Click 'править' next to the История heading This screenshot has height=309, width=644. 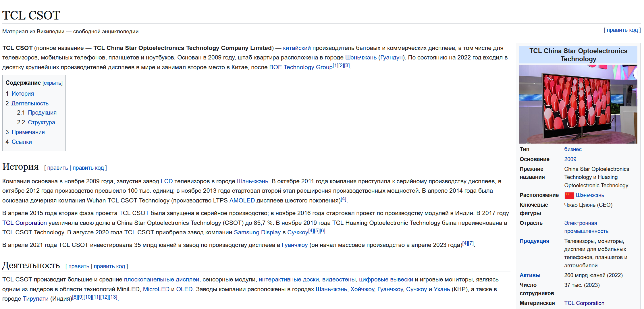(x=57, y=168)
